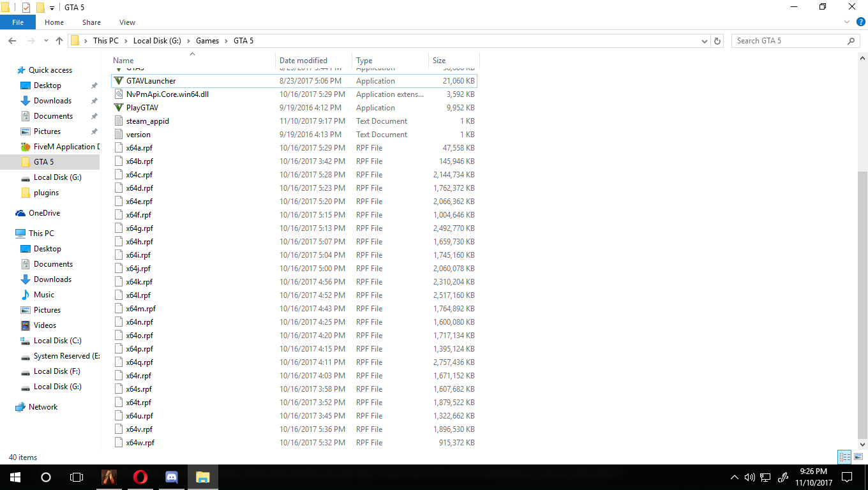
Task: Click the Quick access star icon
Action: point(21,70)
